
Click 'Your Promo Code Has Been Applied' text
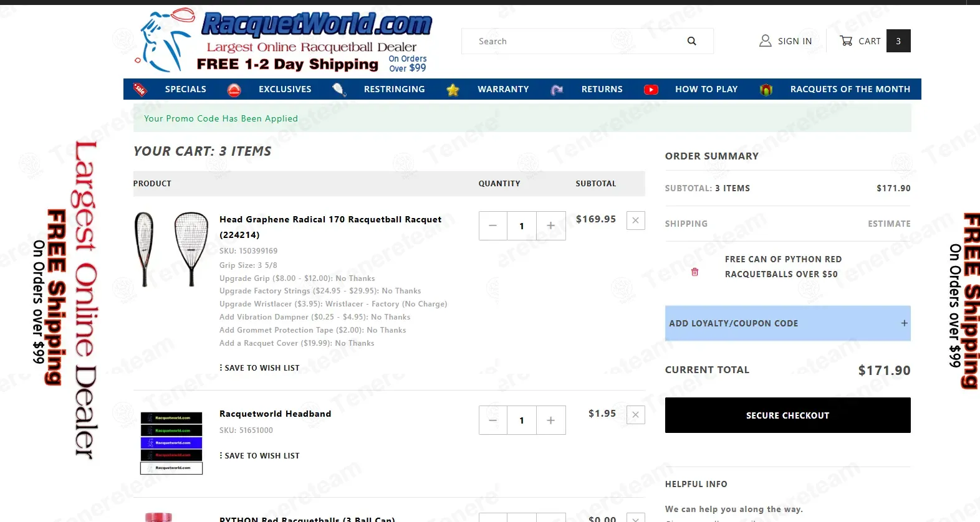pyautogui.click(x=221, y=118)
